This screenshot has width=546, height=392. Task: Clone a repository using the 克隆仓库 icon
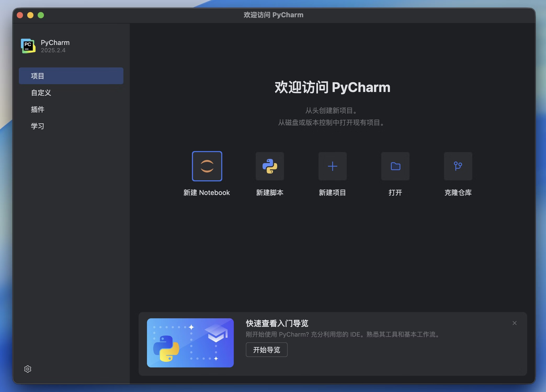click(458, 166)
